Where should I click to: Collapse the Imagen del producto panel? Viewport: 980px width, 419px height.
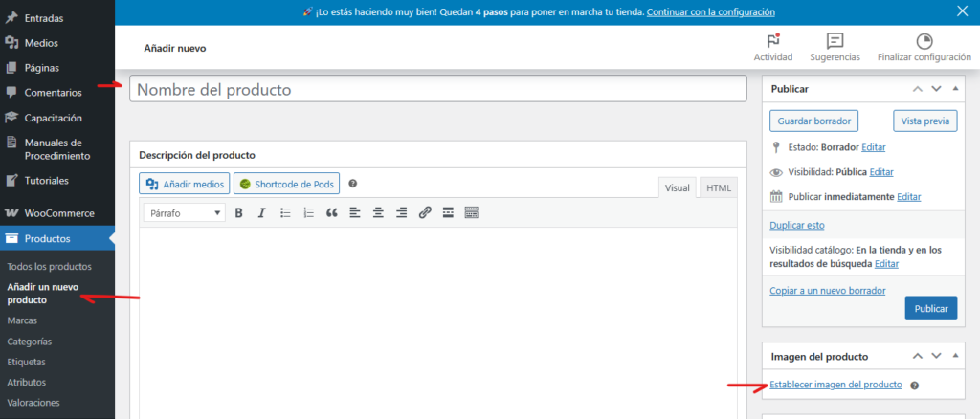pos(955,356)
